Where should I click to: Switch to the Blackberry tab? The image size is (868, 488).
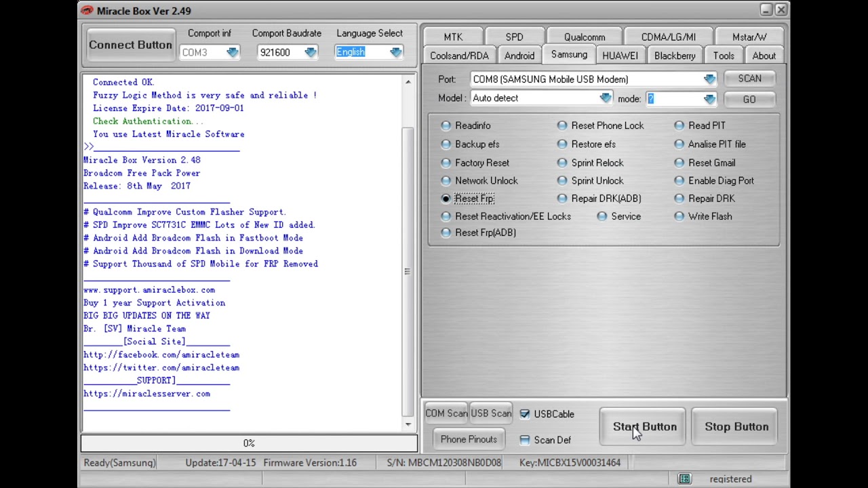(675, 56)
